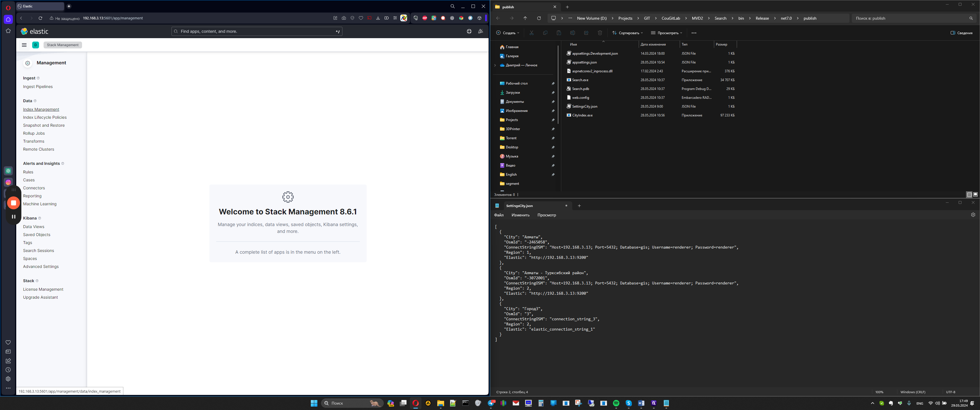Refresh the File Explorer publish folder
980x410 pixels.
tap(539, 18)
